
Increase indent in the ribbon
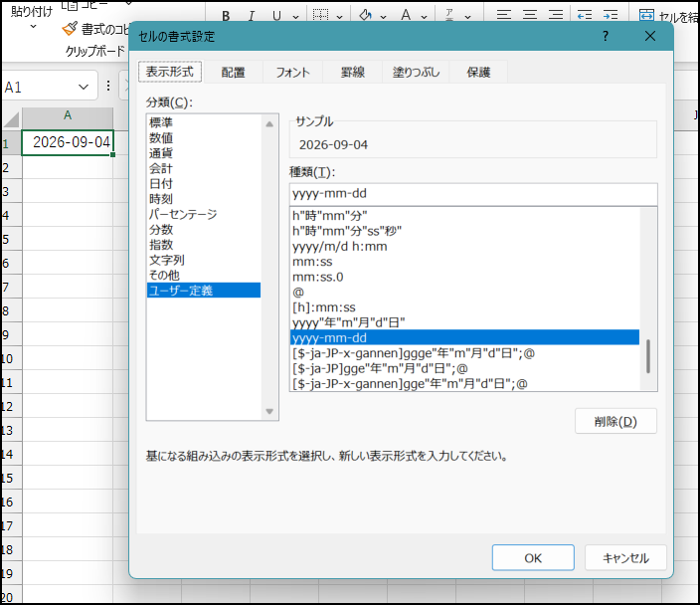click(611, 15)
